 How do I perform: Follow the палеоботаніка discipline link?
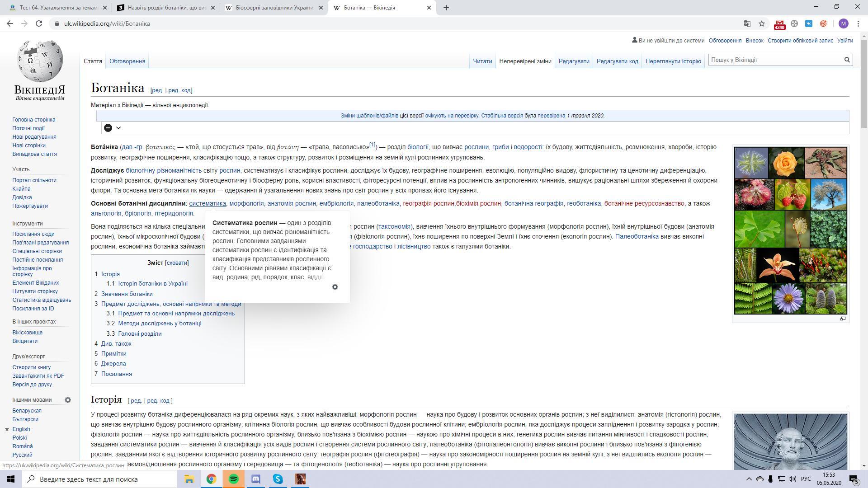point(378,203)
